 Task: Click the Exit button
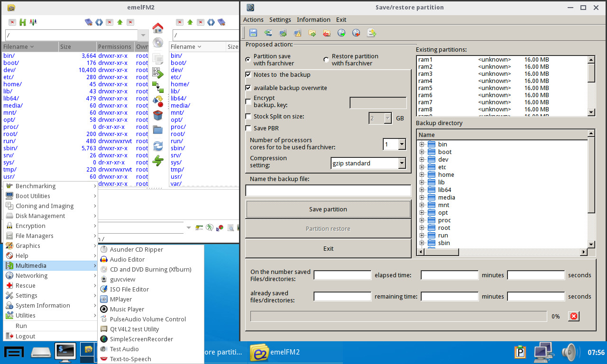328,248
